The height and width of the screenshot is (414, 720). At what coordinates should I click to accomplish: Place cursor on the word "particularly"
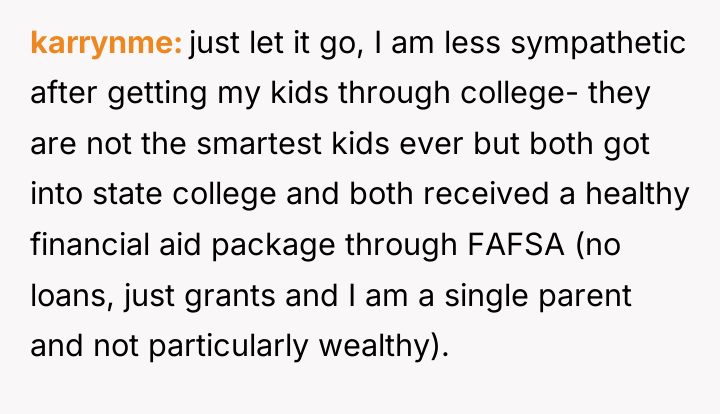[x=228, y=347]
